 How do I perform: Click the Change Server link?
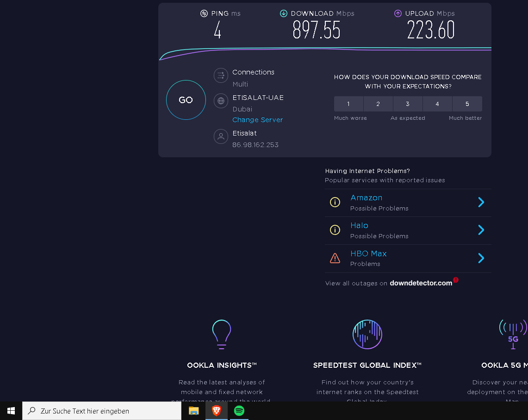click(x=257, y=120)
